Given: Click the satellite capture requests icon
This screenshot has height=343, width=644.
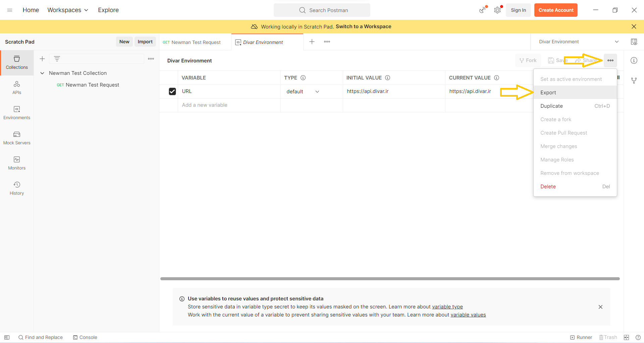Looking at the screenshot, I should [x=483, y=10].
